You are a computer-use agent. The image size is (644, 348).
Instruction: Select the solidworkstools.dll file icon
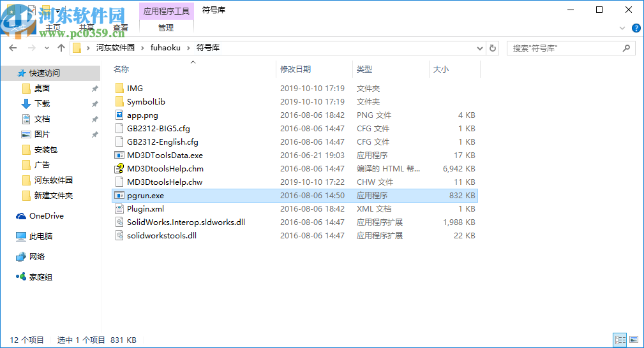(119, 236)
